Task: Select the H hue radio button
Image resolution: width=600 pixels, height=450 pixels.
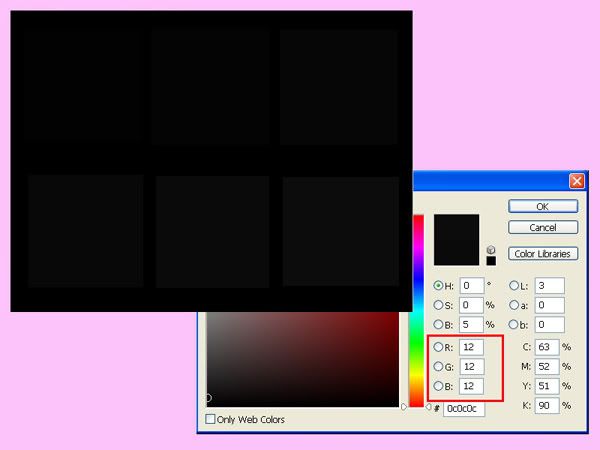Action: tap(438, 286)
